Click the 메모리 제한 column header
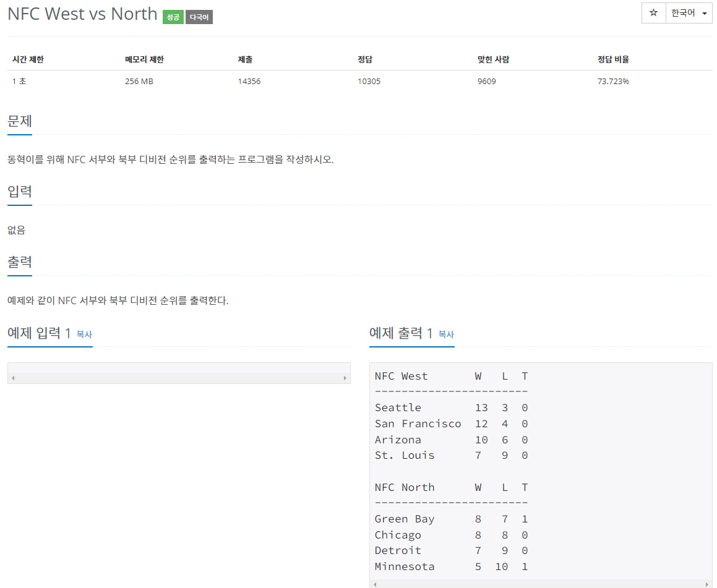Viewport: 717px width, 588px height. coord(144,59)
